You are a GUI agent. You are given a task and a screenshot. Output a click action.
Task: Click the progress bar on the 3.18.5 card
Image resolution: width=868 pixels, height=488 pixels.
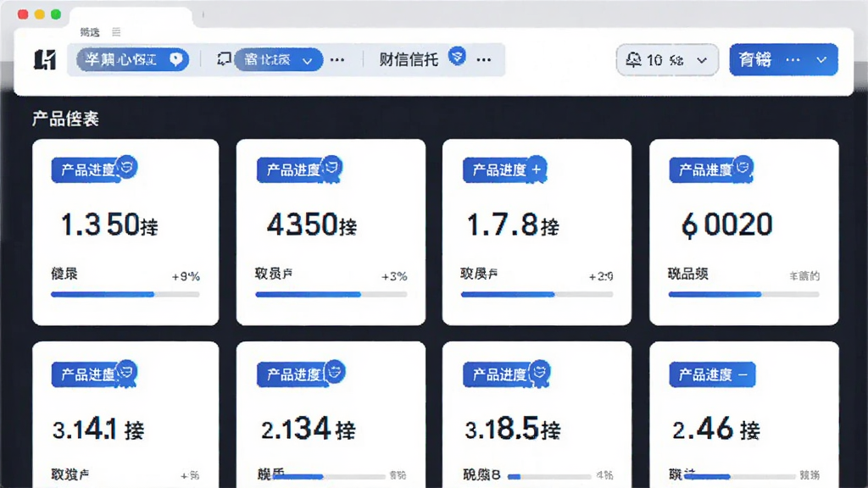click(x=549, y=476)
